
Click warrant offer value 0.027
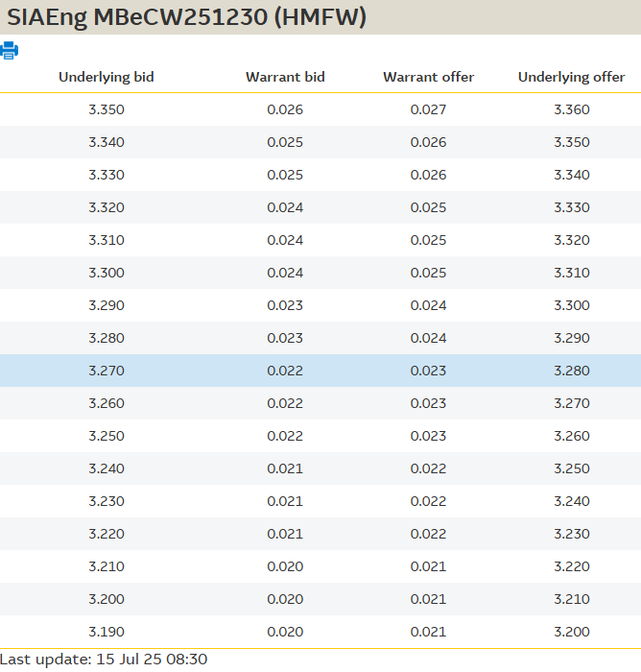click(429, 109)
